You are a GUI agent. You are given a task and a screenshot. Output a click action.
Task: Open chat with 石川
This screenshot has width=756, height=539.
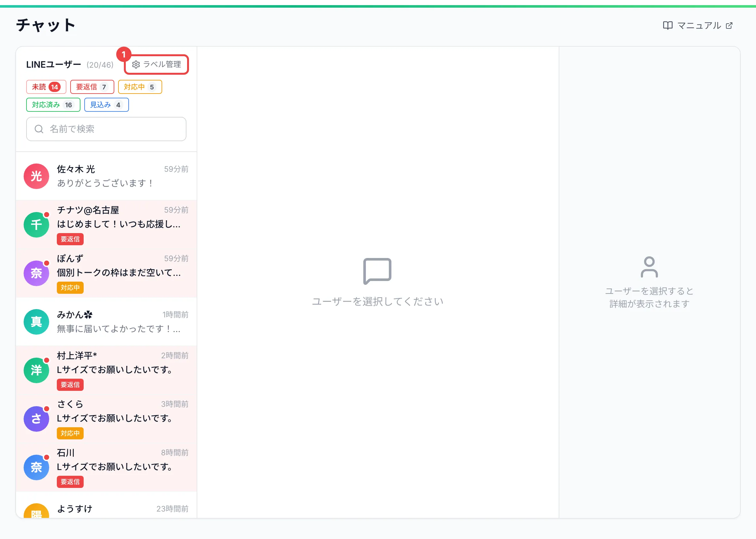tap(106, 467)
